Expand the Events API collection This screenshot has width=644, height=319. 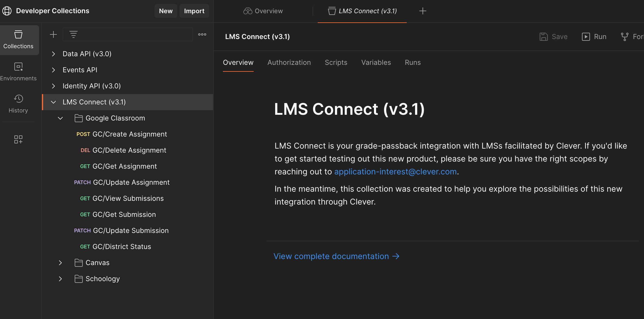pyautogui.click(x=53, y=70)
